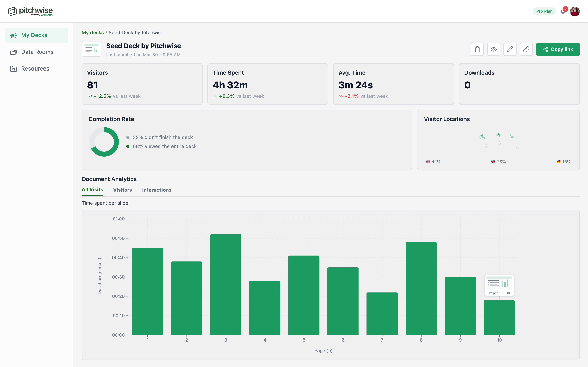588x367 pixels.
Task: Open the My decks breadcrumb link
Action: click(92, 32)
